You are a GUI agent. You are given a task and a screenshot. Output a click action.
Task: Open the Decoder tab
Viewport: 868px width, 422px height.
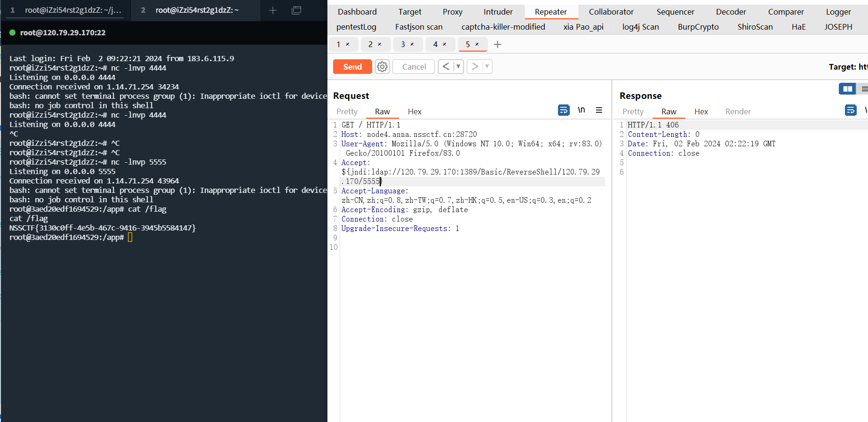731,12
